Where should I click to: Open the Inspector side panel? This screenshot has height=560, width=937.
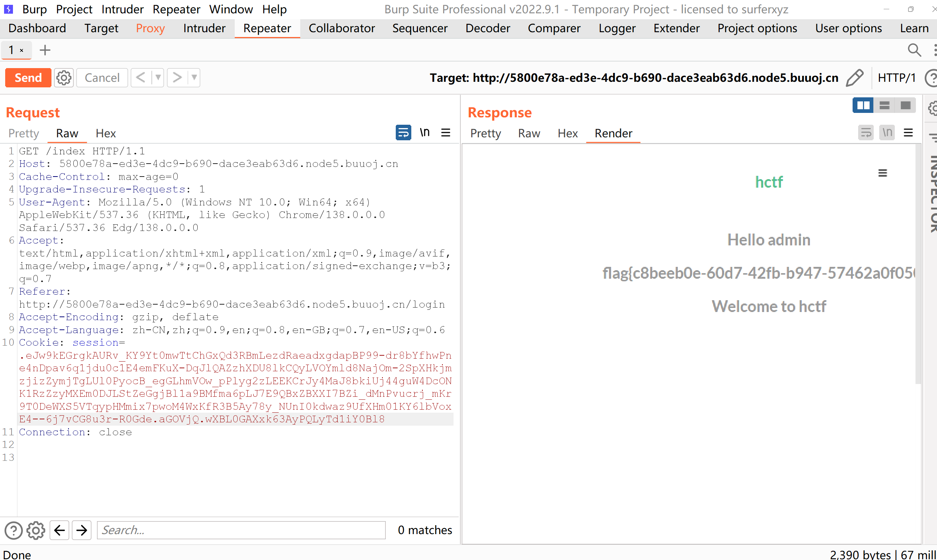coord(933,194)
